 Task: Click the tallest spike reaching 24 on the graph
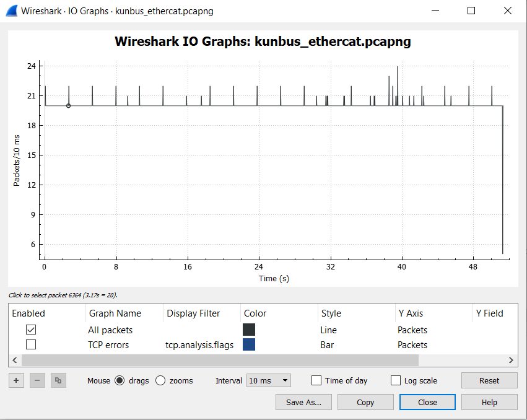398,85
